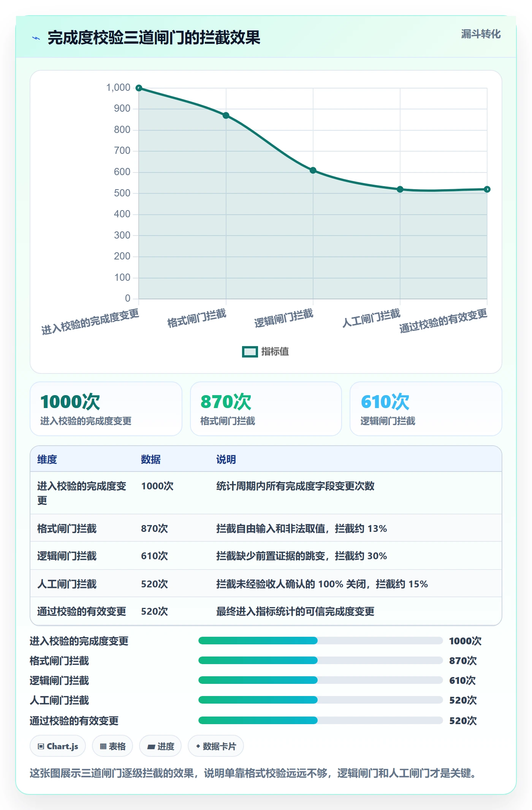
Task: Open the 610次 逻辑闸门拦截 card
Action: pos(426,409)
